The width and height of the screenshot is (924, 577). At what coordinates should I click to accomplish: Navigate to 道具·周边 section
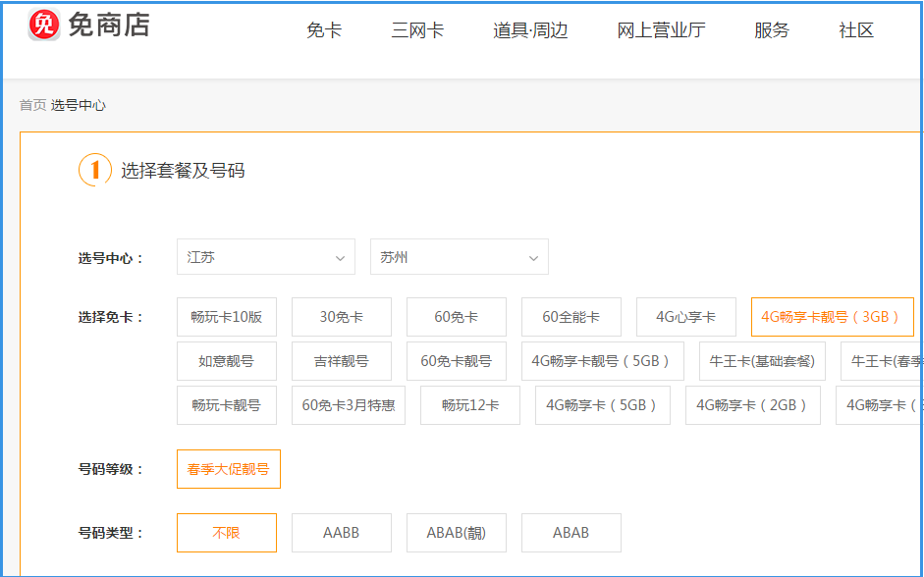526,30
